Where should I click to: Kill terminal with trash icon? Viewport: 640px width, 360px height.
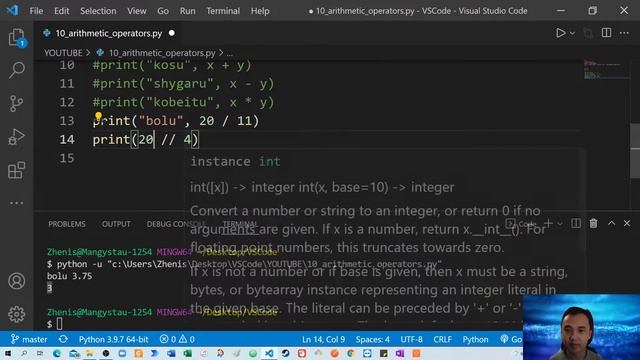(593, 223)
